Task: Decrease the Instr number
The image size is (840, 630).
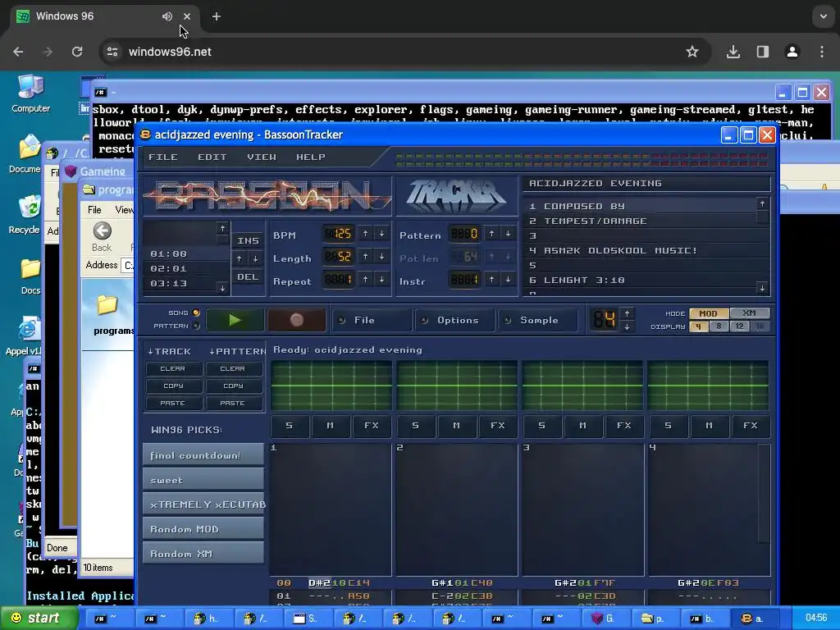Action: click(x=508, y=280)
